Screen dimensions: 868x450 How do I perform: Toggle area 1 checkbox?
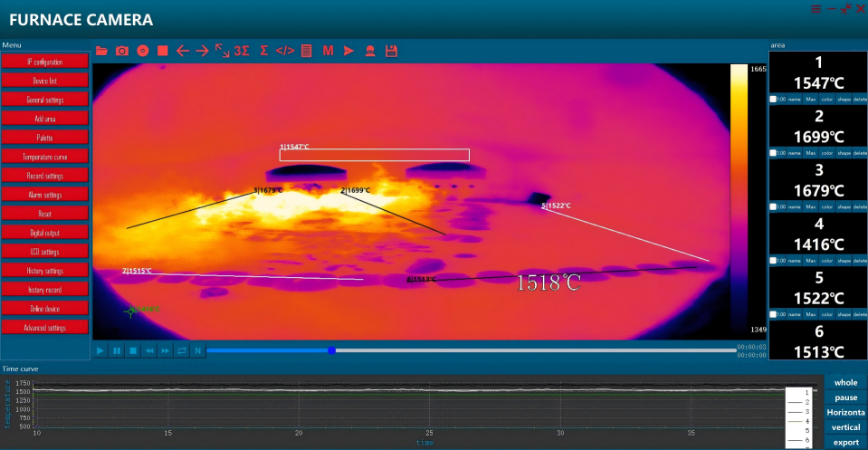pos(773,99)
